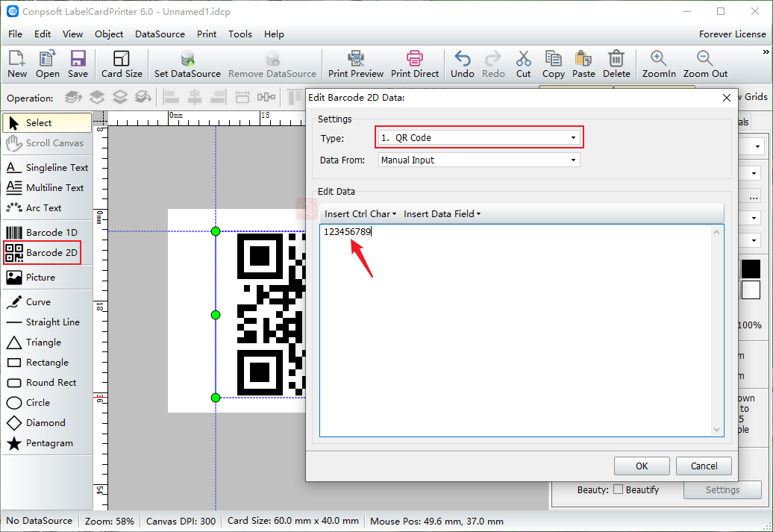Click the Open file toolbar icon
This screenshot has height=532, width=773.
coord(47,64)
